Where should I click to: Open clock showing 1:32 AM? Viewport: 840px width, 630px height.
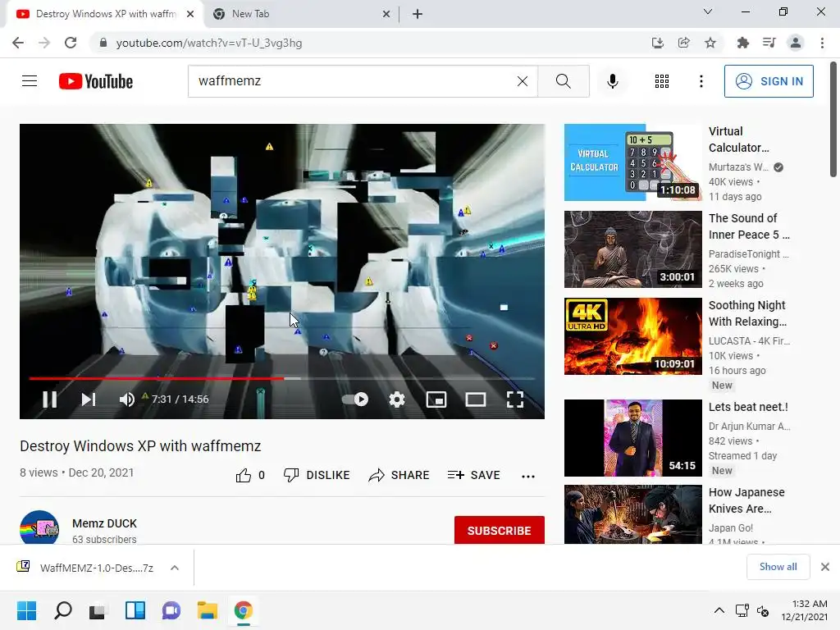(x=805, y=610)
